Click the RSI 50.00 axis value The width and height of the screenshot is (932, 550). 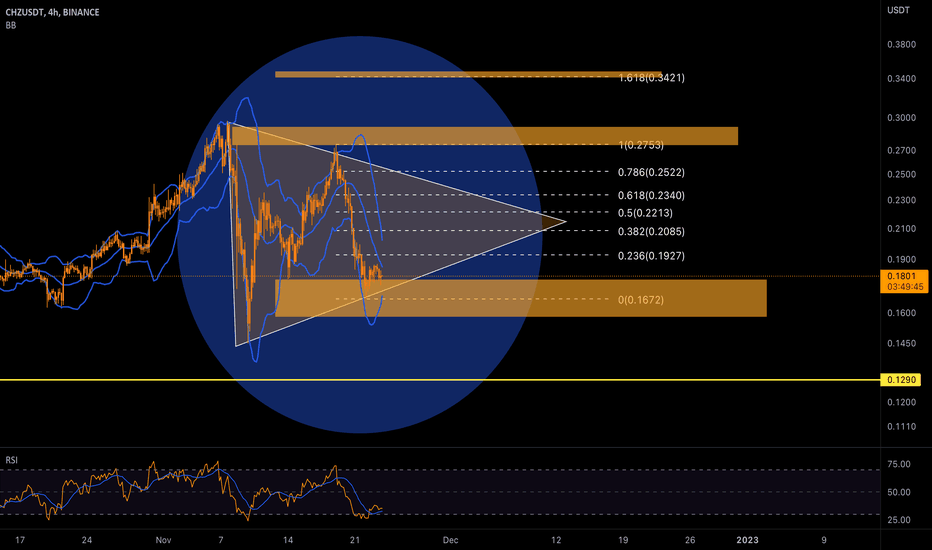(x=899, y=492)
